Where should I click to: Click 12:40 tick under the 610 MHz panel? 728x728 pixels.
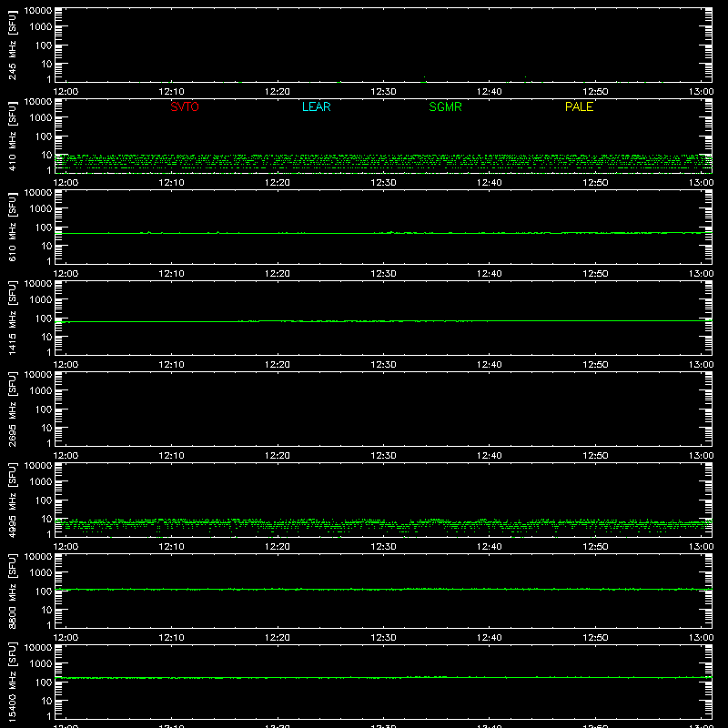(x=490, y=274)
